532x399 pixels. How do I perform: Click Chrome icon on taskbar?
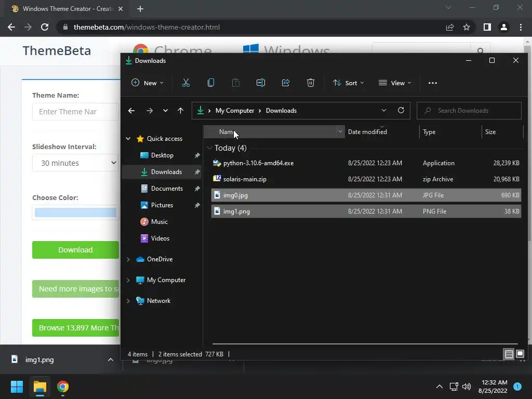[63, 387]
